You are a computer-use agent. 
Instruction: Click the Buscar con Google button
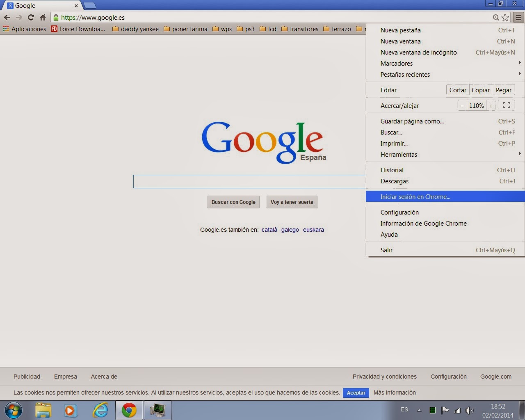pos(233,202)
